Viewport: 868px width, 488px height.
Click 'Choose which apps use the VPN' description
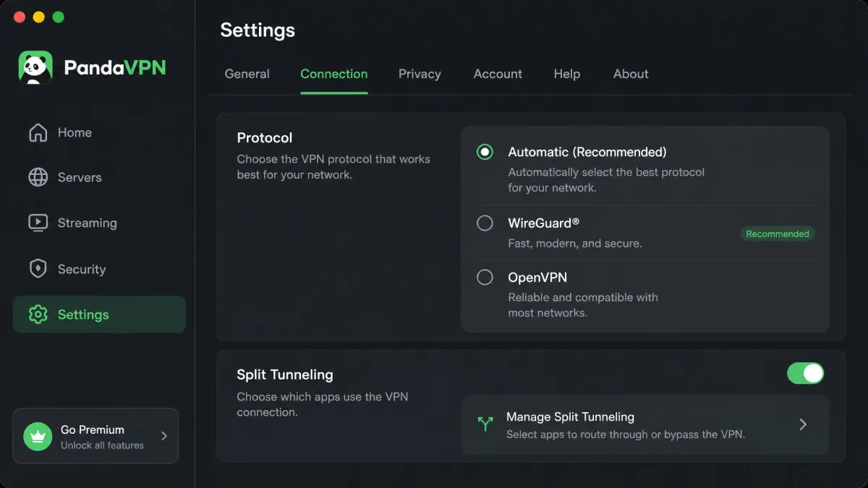pyautogui.click(x=323, y=404)
